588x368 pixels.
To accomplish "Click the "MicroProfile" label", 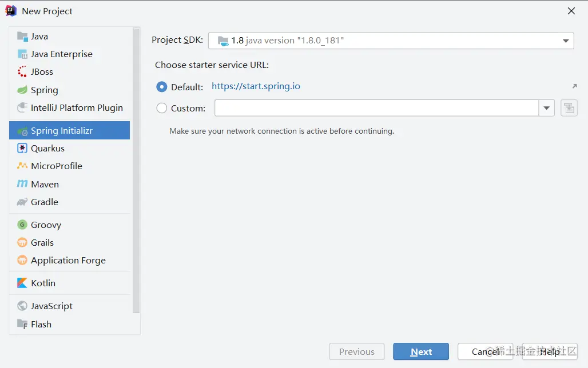I will pos(57,166).
